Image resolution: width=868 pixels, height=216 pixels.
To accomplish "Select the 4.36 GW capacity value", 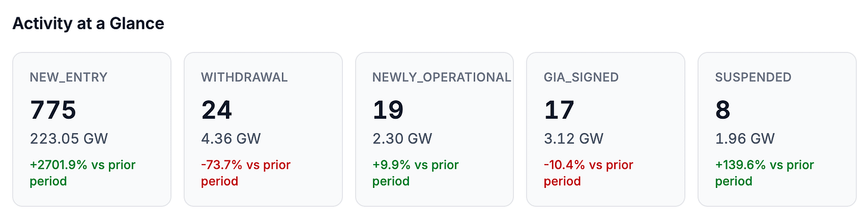I will (x=231, y=139).
